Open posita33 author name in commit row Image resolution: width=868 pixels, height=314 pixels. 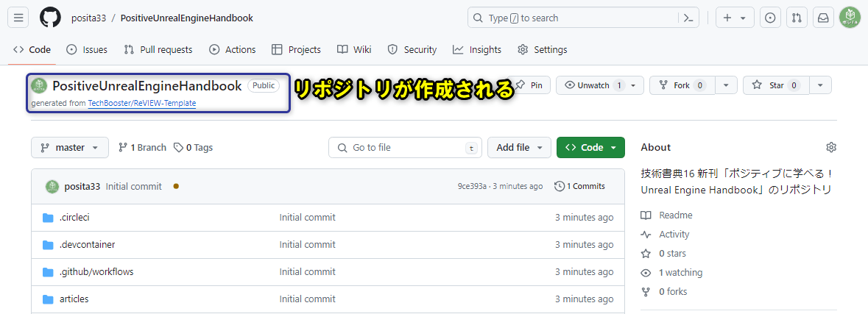click(82, 186)
